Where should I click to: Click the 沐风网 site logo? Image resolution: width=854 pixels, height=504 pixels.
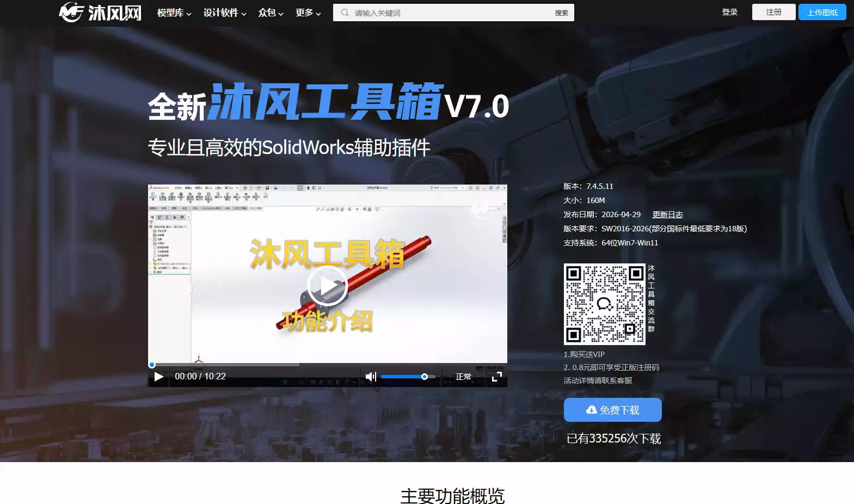100,13
